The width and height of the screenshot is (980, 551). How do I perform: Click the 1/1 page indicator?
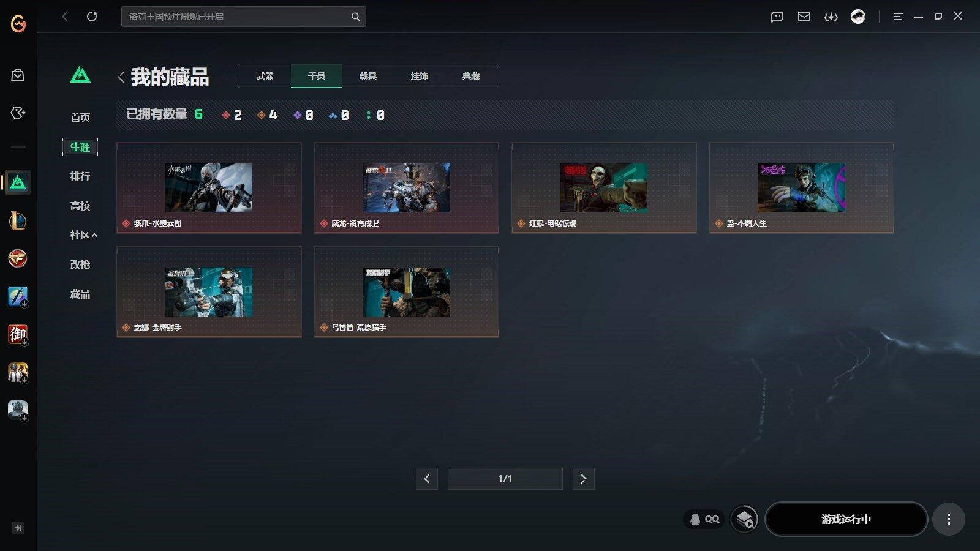505,479
